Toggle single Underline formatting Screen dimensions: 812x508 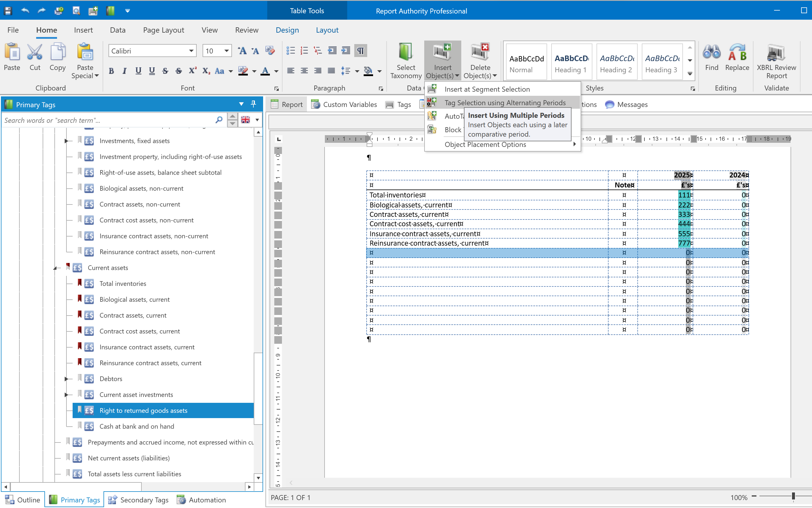[x=138, y=71]
